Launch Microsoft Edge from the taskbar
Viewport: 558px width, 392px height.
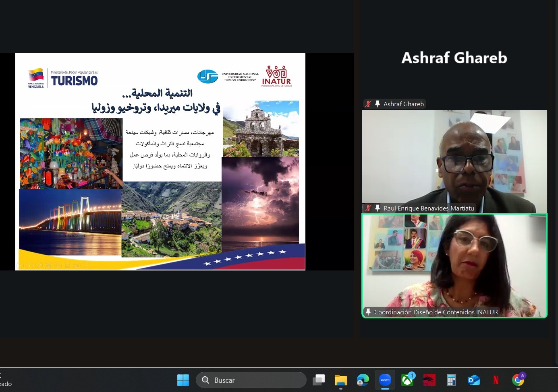point(363,380)
